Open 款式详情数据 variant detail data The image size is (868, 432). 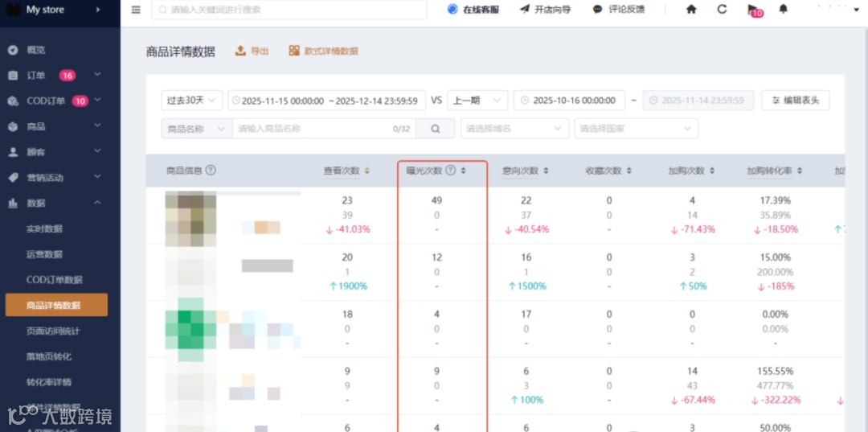(323, 51)
